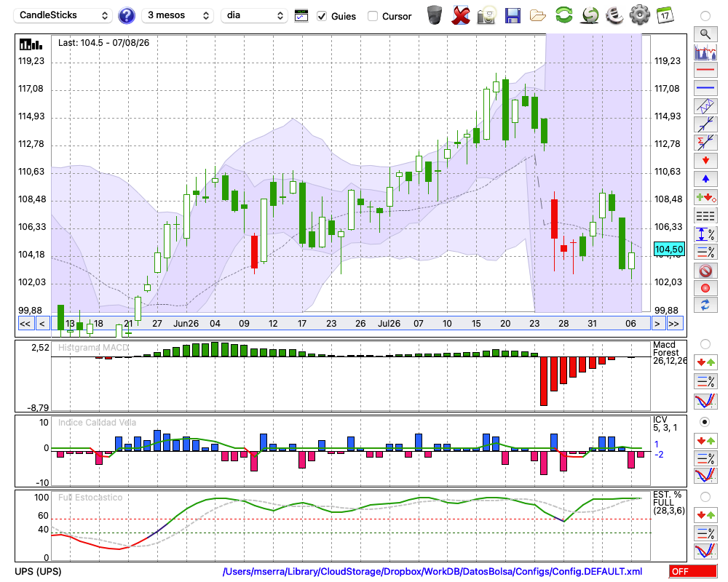The image size is (728, 582).
Task: Click the blue help question mark icon
Action: (127, 16)
